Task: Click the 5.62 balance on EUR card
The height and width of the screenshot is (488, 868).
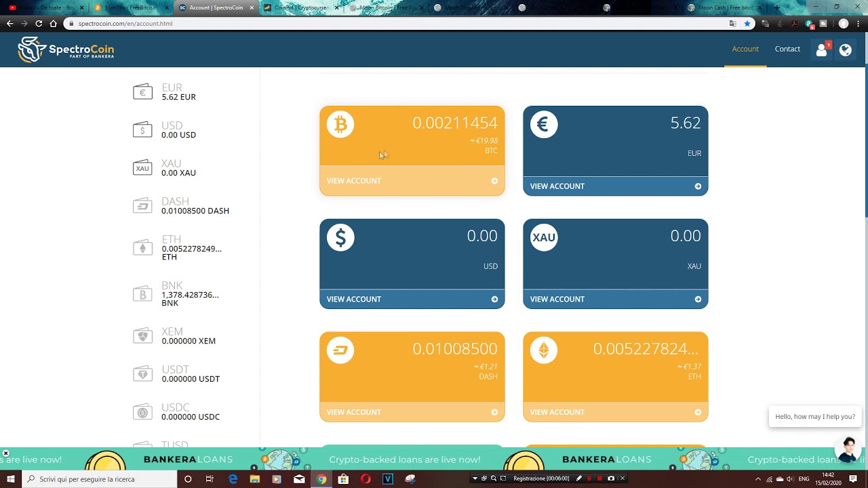Action: [686, 123]
